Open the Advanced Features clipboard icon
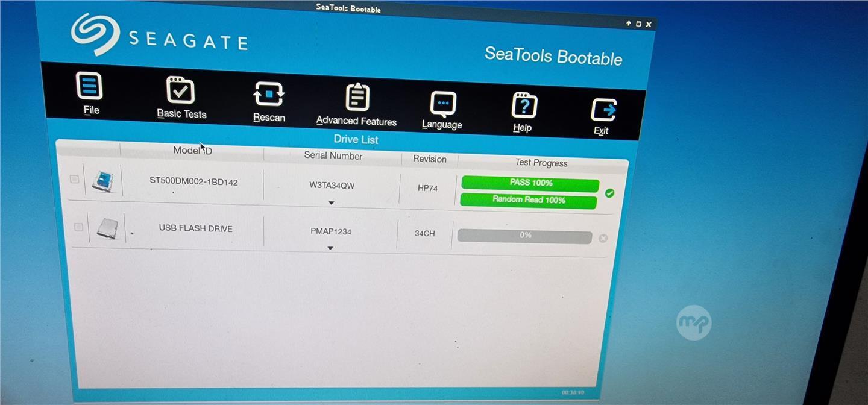Image resolution: width=868 pixels, height=405 pixels. (x=357, y=97)
